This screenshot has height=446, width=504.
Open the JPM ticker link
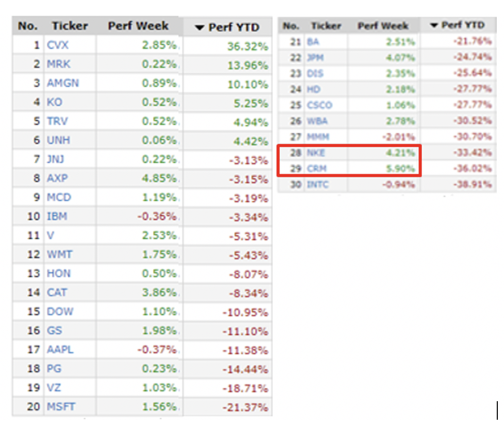(x=315, y=58)
